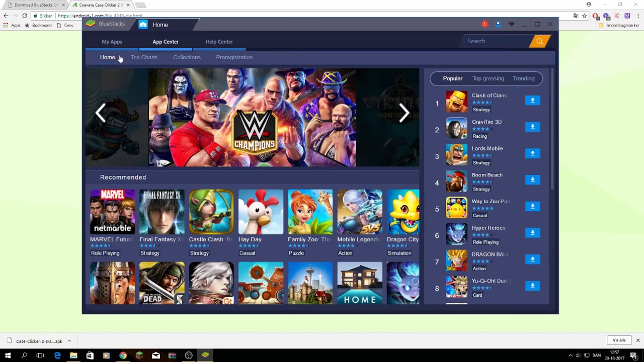Open Google Chrome from the taskbar
This screenshot has width=644, height=362.
tap(123, 355)
